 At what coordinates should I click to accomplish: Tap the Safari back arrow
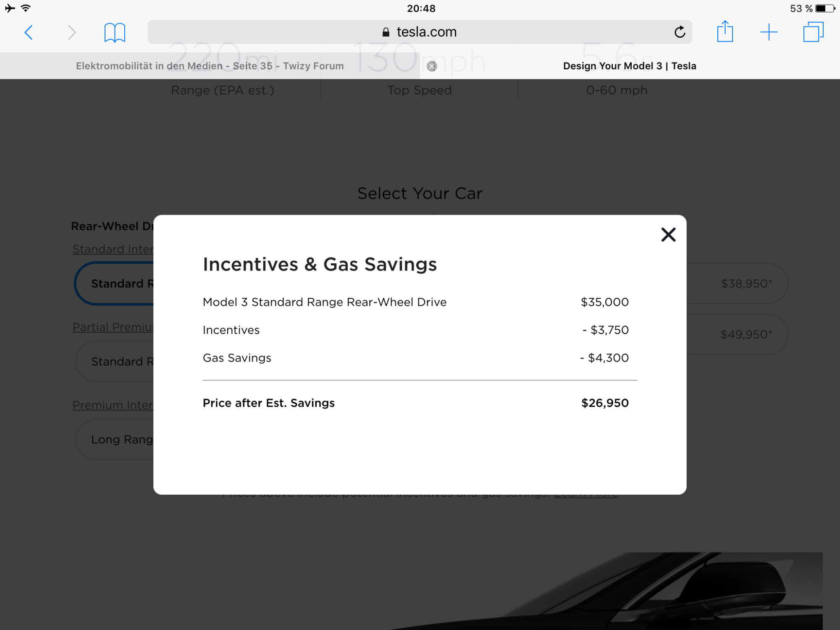(29, 32)
